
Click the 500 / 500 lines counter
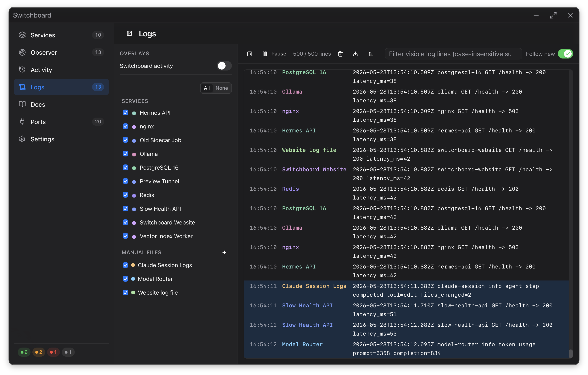tap(312, 54)
